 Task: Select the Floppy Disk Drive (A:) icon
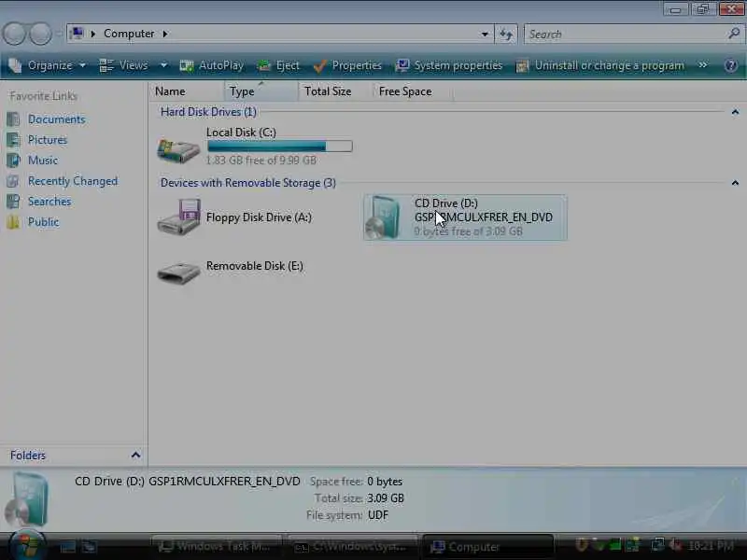178,217
